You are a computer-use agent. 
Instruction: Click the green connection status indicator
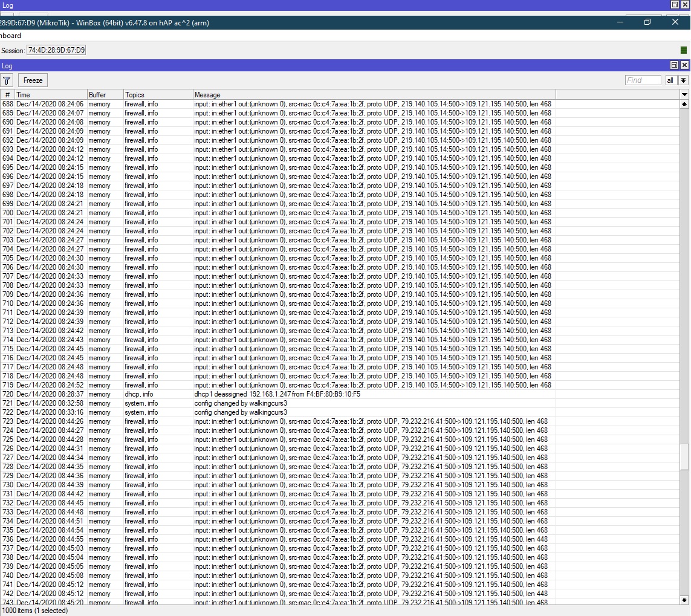pyautogui.click(x=684, y=50)
